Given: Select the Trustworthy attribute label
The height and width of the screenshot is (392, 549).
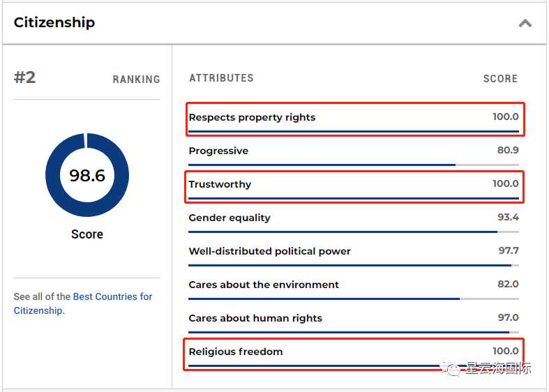Looking at the screenshot, I should (220, 184).
